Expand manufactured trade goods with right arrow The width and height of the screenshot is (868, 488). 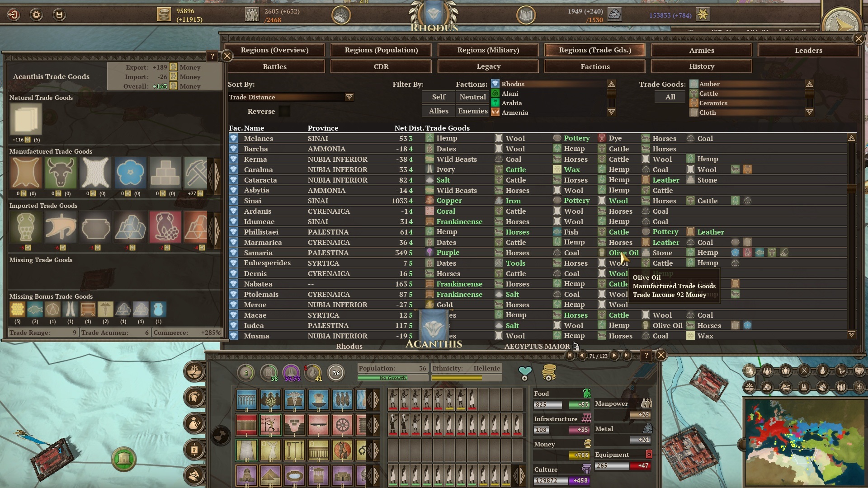217,176
